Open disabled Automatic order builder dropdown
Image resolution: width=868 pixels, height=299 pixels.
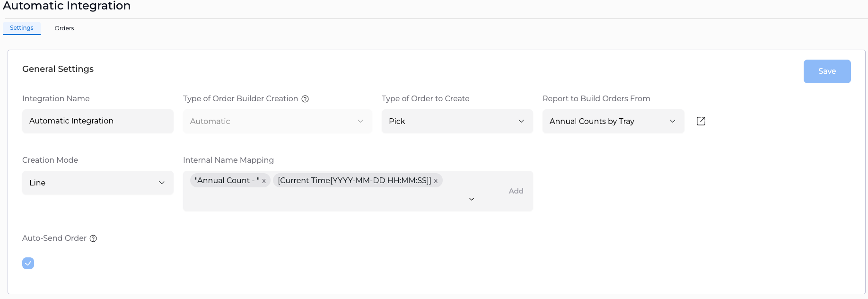(278, 121)
